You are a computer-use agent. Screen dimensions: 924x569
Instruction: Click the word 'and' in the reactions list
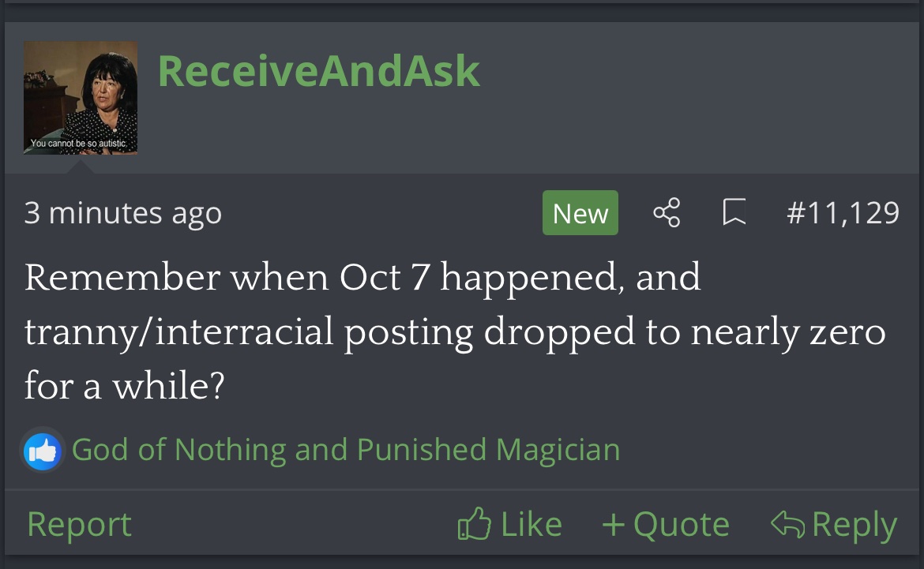tap(321, 449)
